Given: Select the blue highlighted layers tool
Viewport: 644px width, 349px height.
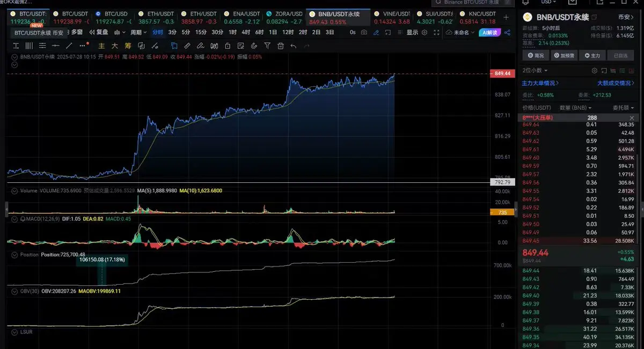Looking at the screenshot, I should 174,46.
